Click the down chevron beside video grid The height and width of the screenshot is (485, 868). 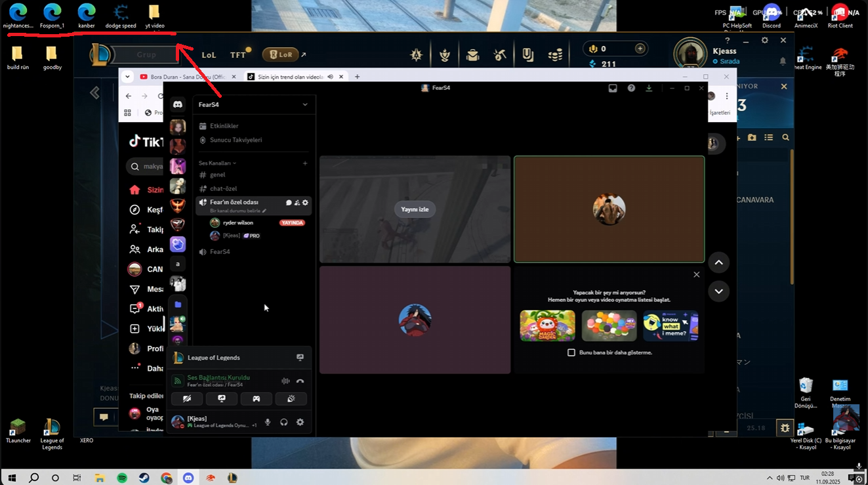click(718, 291)
